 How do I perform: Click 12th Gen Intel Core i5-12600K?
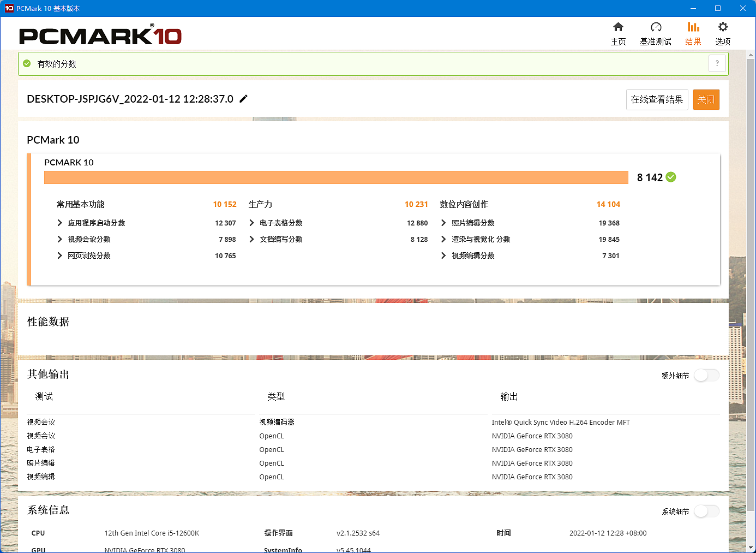point(152,533)
